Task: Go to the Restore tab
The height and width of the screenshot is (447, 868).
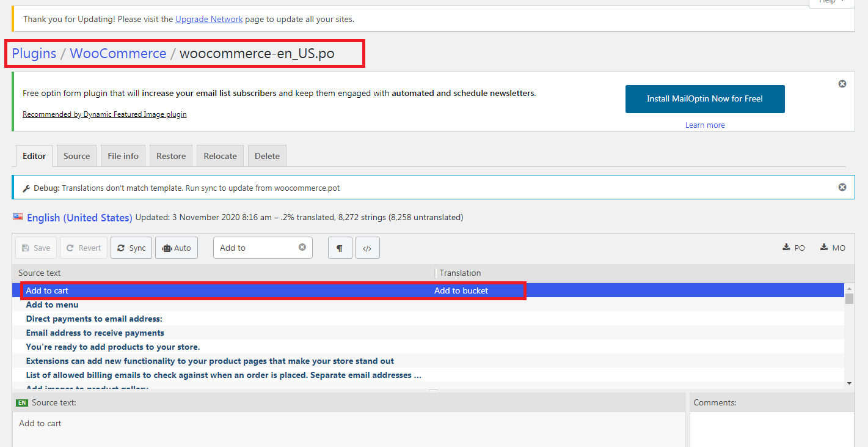Action: (171, 156)
